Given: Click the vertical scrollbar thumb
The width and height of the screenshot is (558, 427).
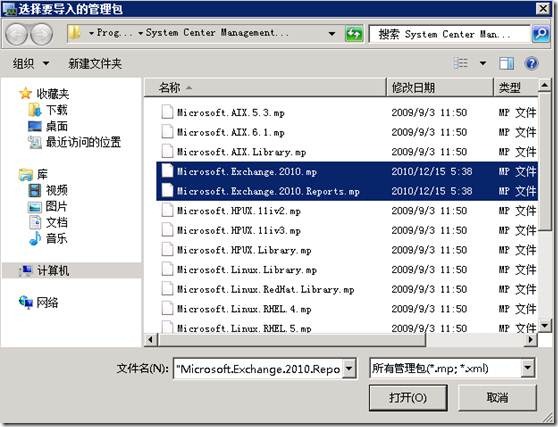Looking at the screenshot, I should tap(544, 162).
